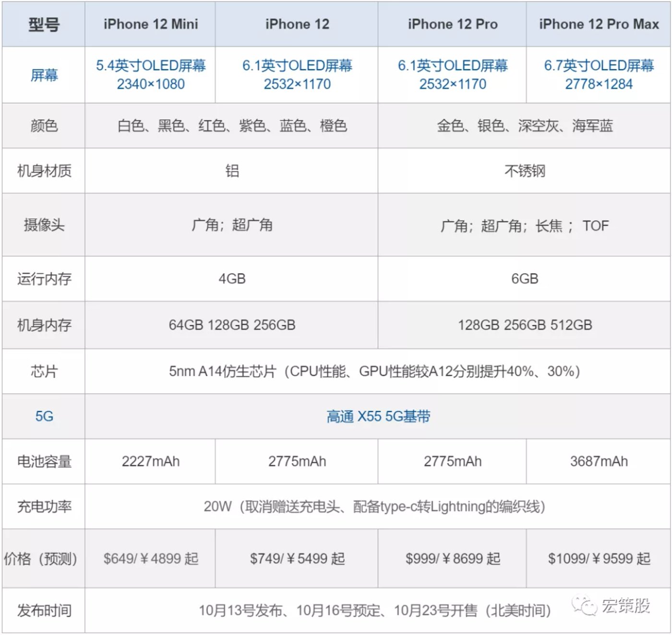The height and width of the screenshot is (635, 672).
Task: Select the iPhone 12 Pro column header
Action: [x=452, y=24]
